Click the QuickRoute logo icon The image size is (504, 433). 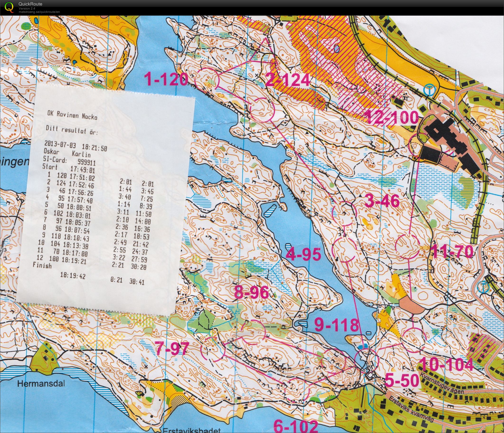9,7
